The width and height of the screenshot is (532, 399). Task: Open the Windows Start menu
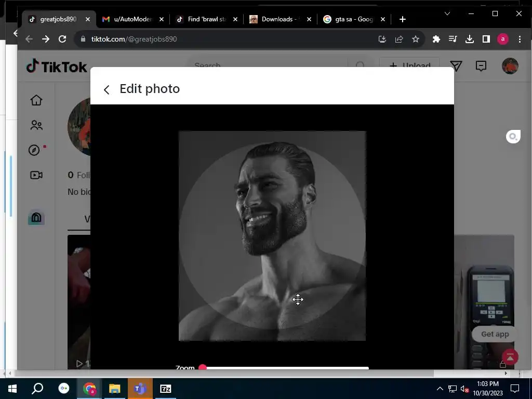tap(12, 389)
